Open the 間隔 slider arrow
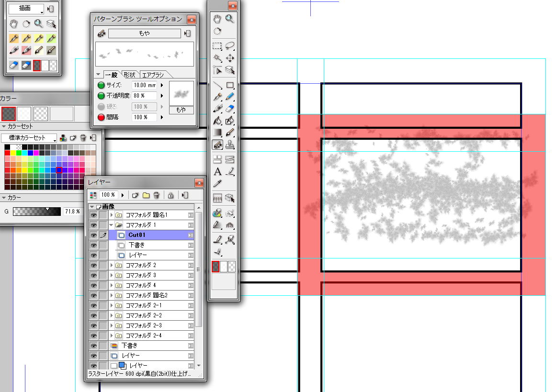Screen dimensions: 556x392 pos(162,117)
